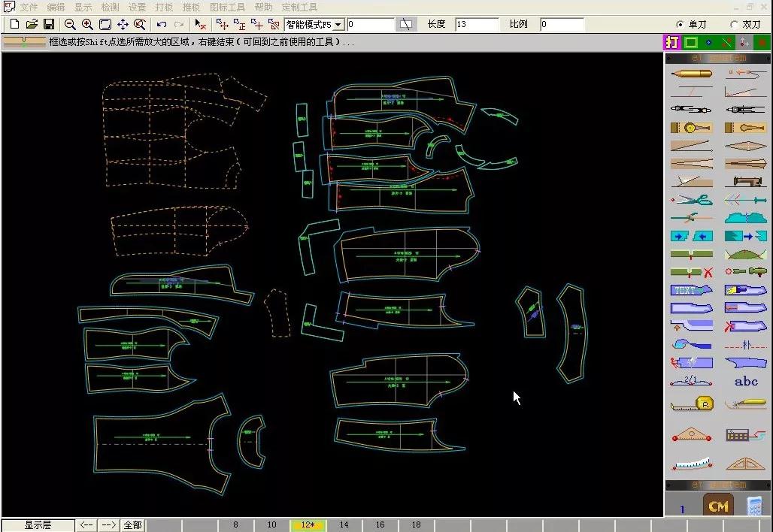Viewport: 773px width, 532px height.
Task: Select the diamond dart tool
Action: [x=745, y=146]
